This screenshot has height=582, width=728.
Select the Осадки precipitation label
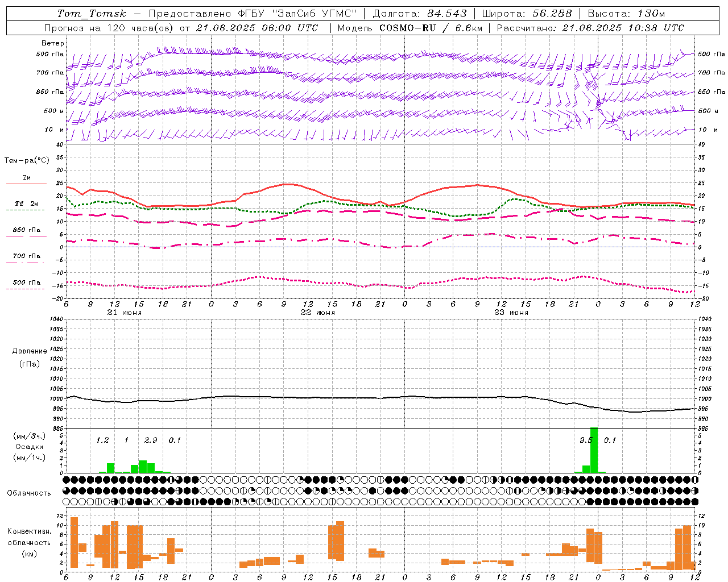pos(29,447)
